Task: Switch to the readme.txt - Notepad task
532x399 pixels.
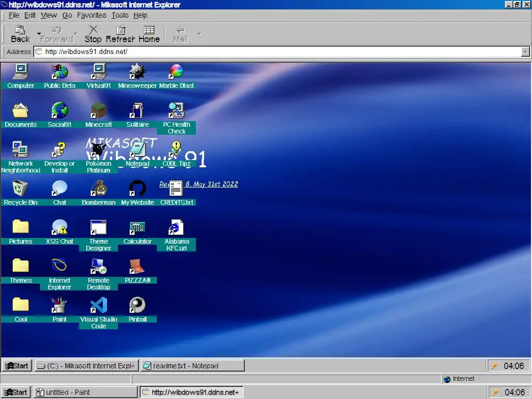Action: coord(192,366)
